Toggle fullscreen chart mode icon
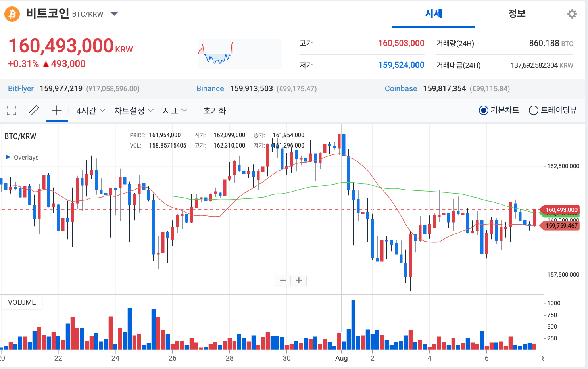Image resolution: width=588 pixels, height=369 pixels. (x=12, y=110)
